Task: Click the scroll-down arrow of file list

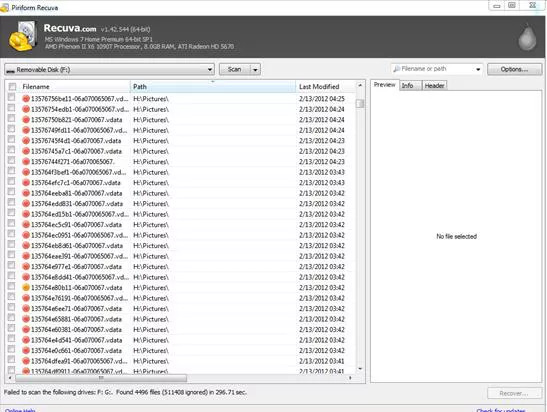Action: tap(360, 369)
